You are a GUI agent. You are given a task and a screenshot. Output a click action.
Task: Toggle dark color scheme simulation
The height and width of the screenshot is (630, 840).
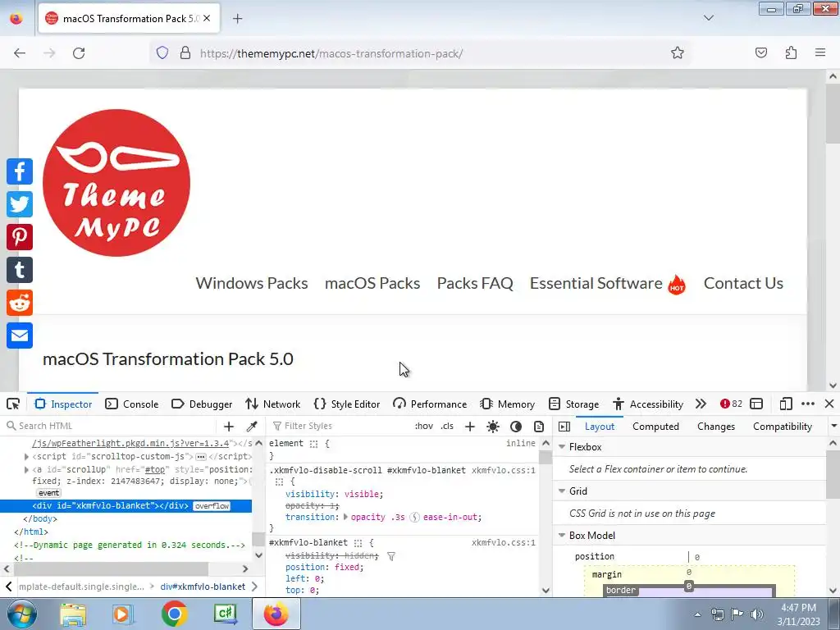pyautogui.click(x=516, y=427)
